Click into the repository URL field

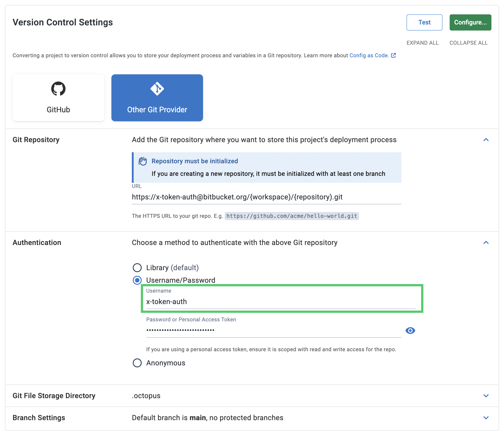[266, 197]
